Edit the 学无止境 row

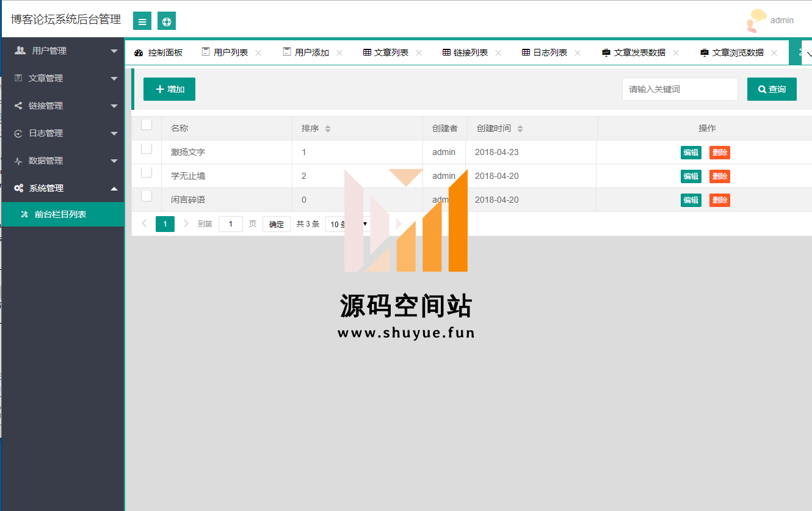691,176
